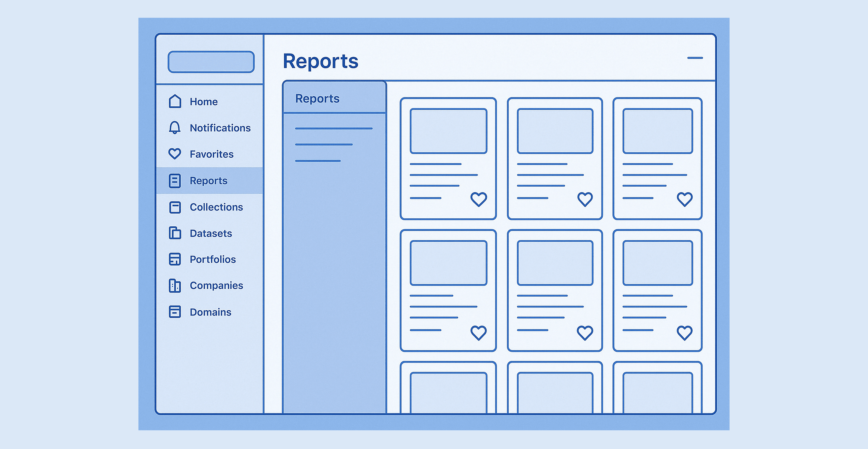Open the Datasets label in sidebar
Screen dimensions: 868x449
pos(211,233)
